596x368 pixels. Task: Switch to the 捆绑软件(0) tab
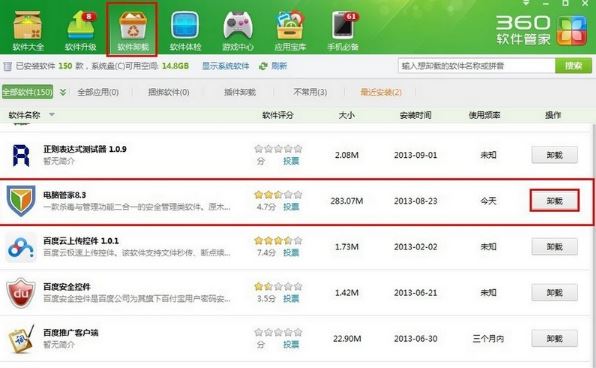(168, 92)
